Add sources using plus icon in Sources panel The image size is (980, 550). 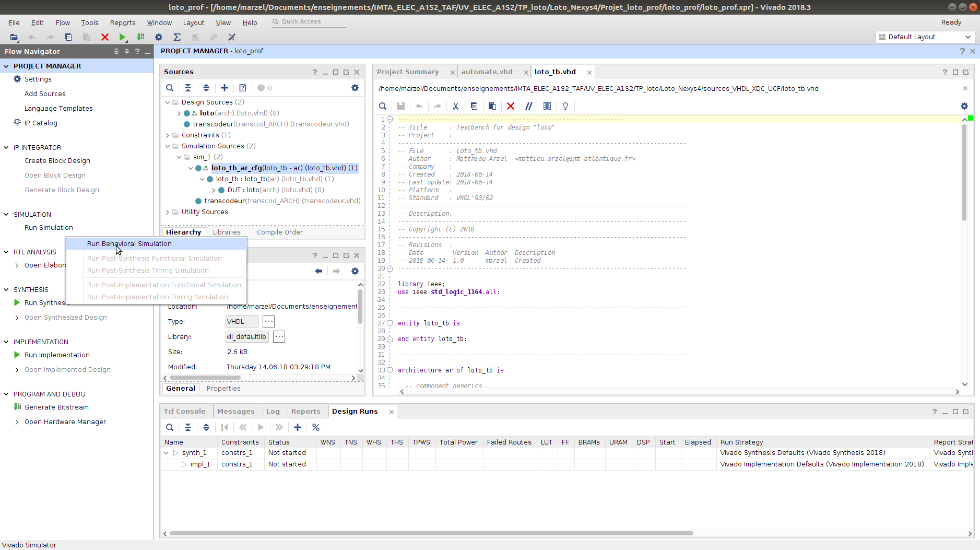225,88
